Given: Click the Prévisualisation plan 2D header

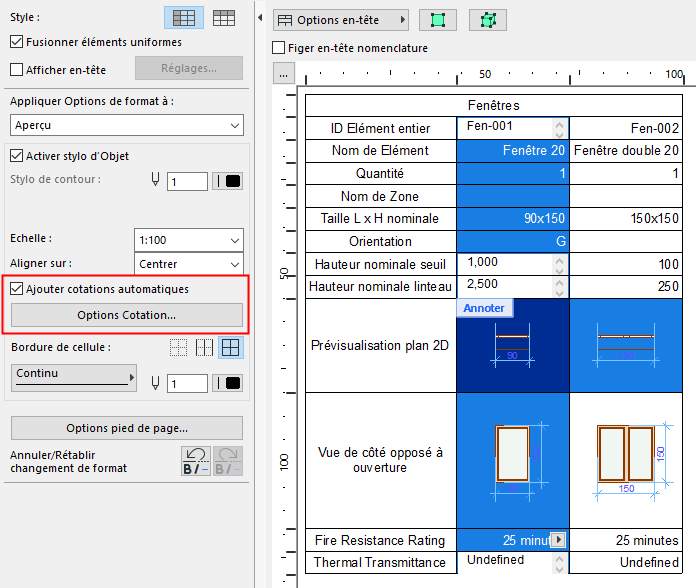Looking at the screenshot, I should tap(381, 345).
